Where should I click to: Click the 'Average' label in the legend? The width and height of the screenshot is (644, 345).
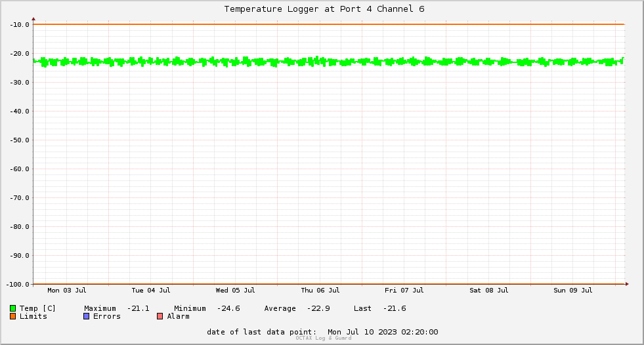[280, 308]
